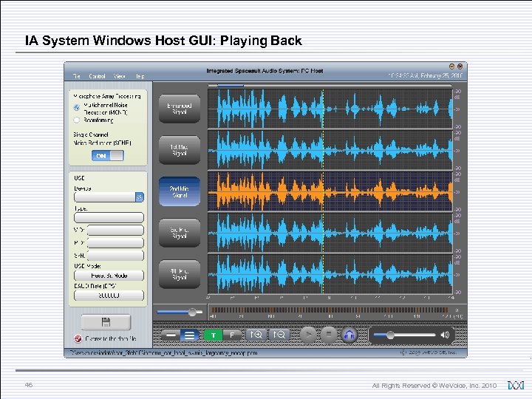Click the orange minimize window button

pyautogui.click(x=452, y=66)
